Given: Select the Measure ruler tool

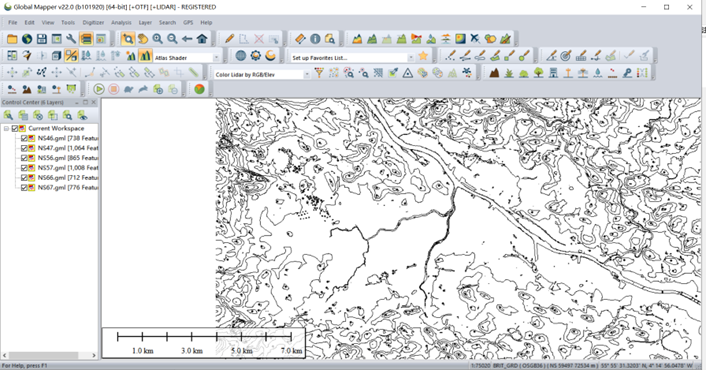Looking at the screenshot, I should (300, 39).
